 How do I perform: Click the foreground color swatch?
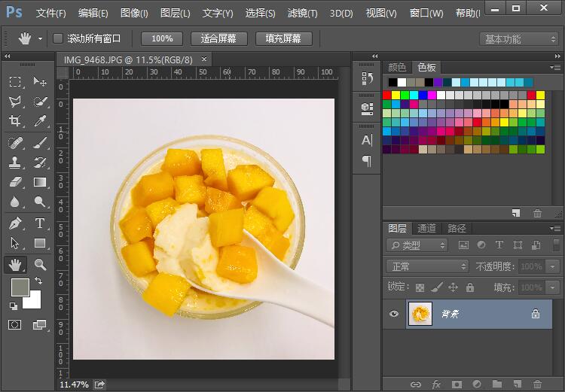point(20,287)
